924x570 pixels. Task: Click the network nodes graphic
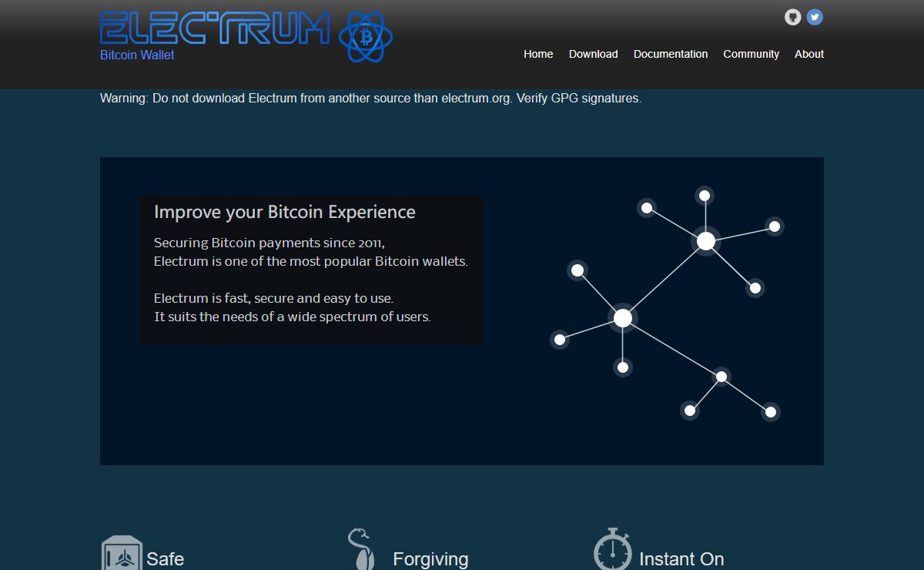click(x=667, y=304)
